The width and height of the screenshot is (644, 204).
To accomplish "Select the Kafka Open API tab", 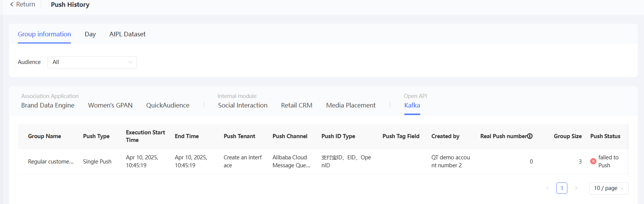I will pyautogui.click(x=412, y=105).
